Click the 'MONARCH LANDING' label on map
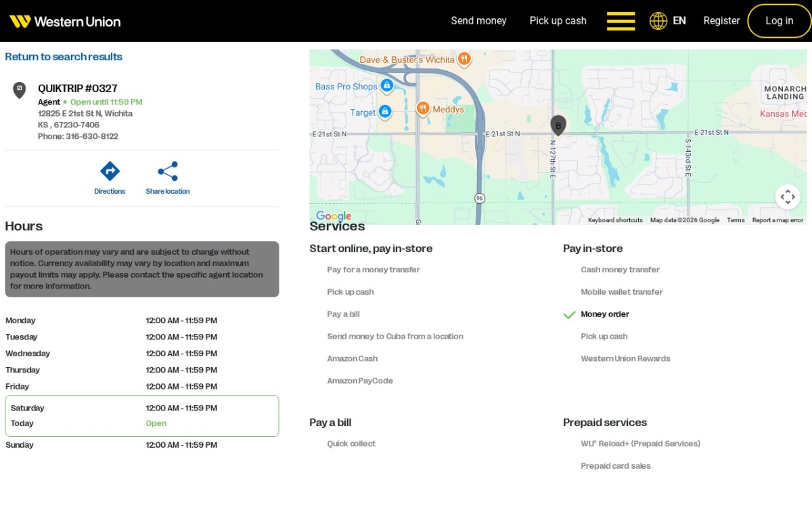Image resolution: width=812 pixels, height=508 pixels. click(x=785, y=93)
